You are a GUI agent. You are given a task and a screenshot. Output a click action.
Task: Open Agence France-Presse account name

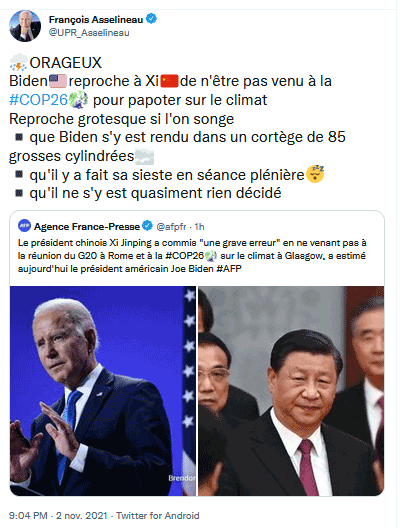(x=87, y=227)
